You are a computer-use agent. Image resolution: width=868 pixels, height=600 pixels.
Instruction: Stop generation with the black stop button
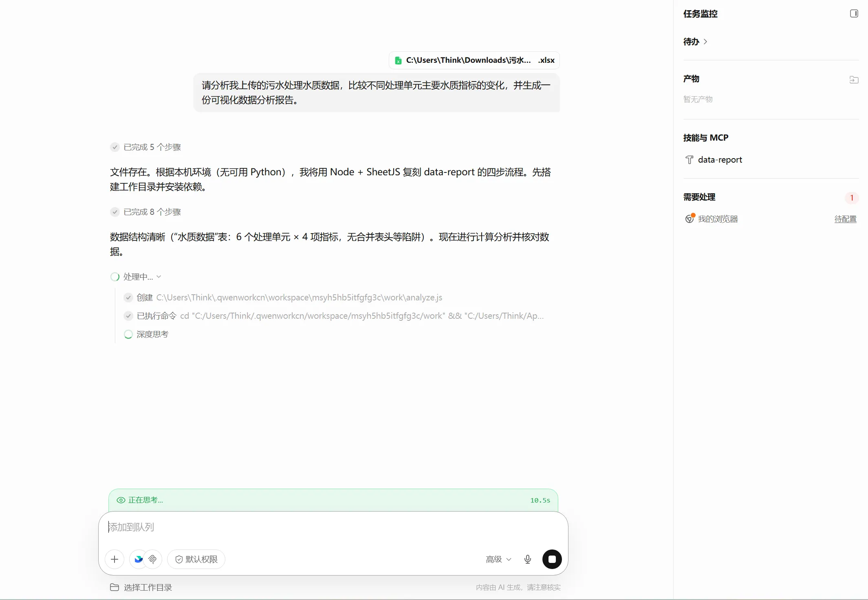pyautogui.click(x=552, y=559)
